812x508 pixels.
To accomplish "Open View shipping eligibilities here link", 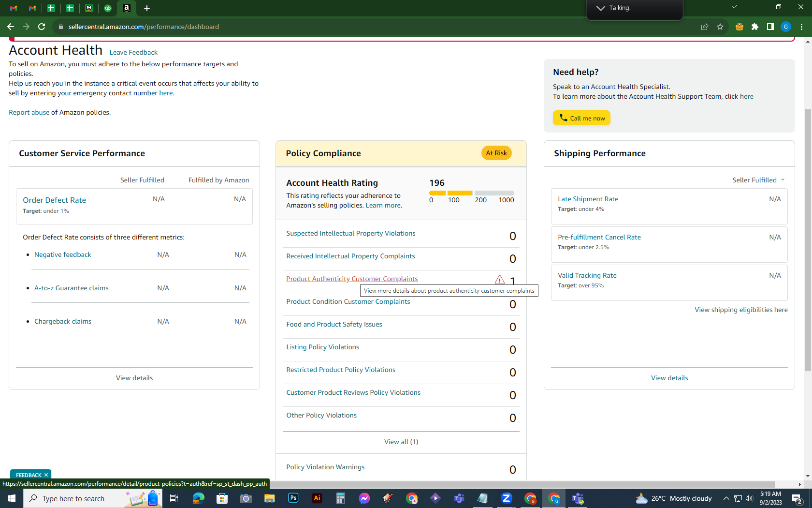I will (741, 310).
